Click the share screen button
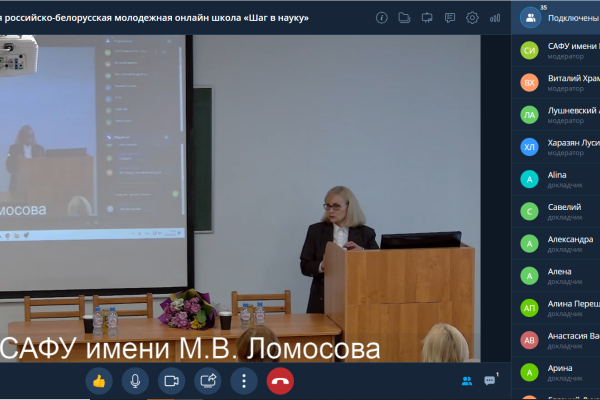This screenshot has width=600, height=400. (x=208, y=380)
